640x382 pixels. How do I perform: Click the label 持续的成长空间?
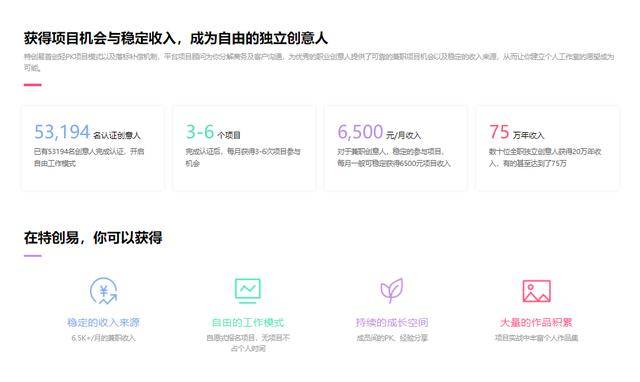point(392,322)
